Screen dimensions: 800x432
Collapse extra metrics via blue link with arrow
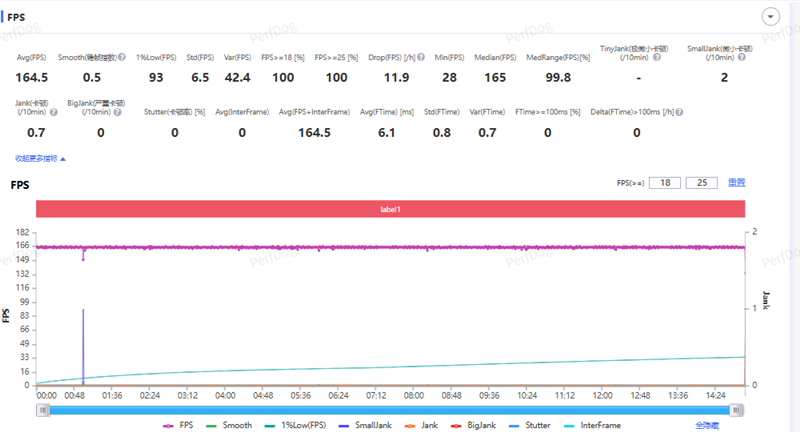click(x=40, y=158)
